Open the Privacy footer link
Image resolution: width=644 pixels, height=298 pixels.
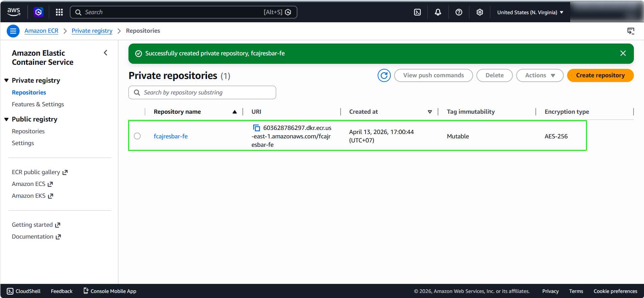click(x=550, y=291)
